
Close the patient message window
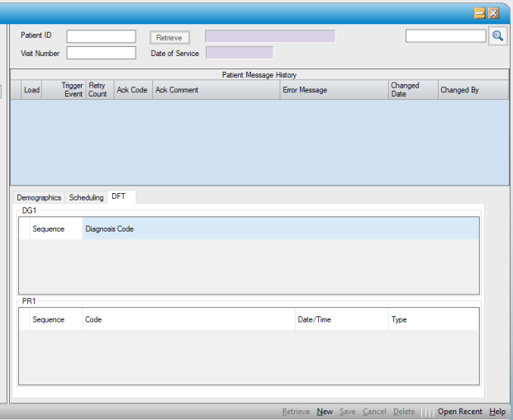click(493, 13)
